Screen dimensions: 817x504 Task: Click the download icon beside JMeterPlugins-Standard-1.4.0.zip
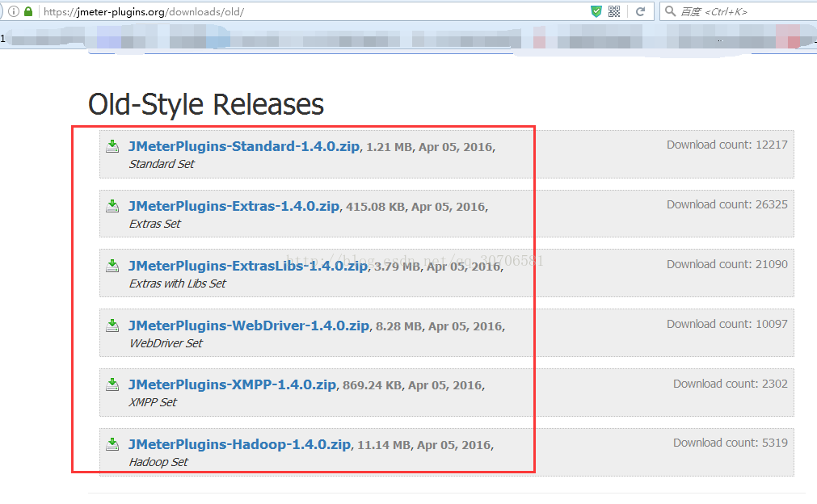click(x=112, y=146)
